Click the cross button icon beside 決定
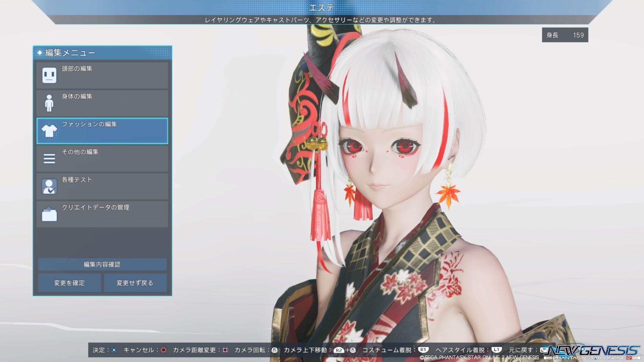Screen dimensions: 644x362 coord(114,350)
